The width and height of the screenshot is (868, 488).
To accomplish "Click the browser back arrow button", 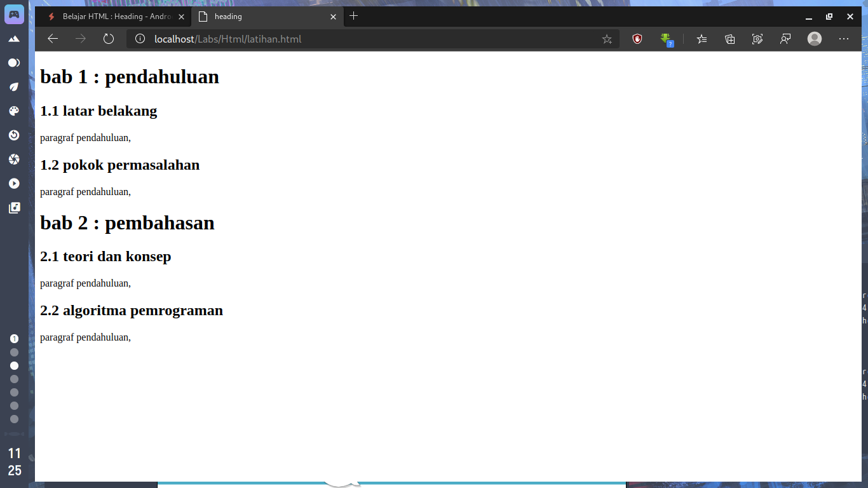I will [x=53, y=39].
